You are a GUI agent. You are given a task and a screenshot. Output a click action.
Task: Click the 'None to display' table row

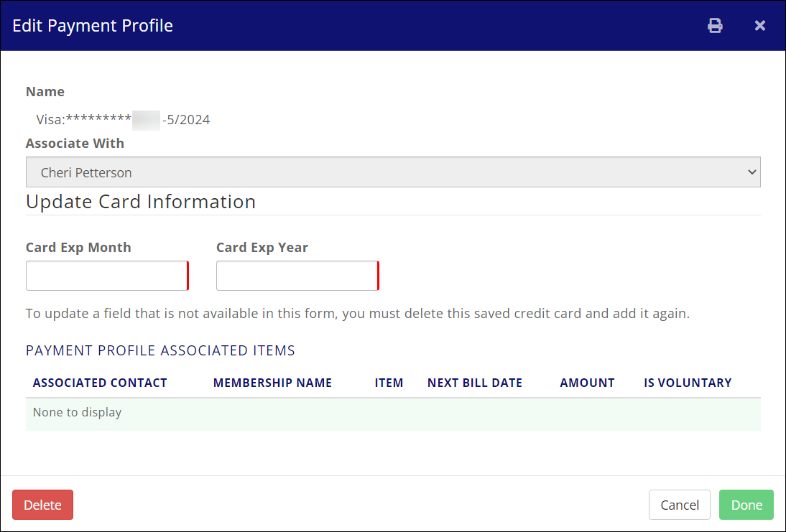pos(392,413)
